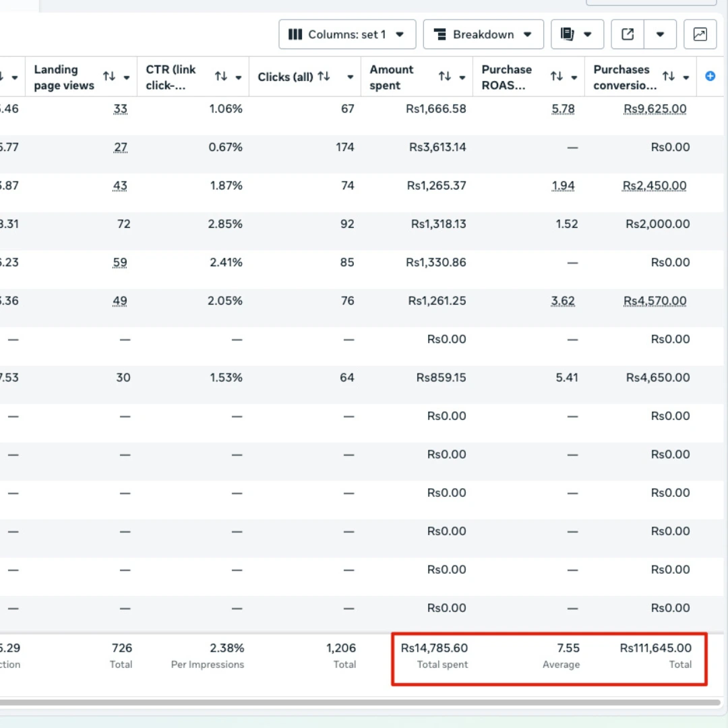Expand the Breakdown dropdown menu
The height and width of the screenshot is (728, 728).
483,34
